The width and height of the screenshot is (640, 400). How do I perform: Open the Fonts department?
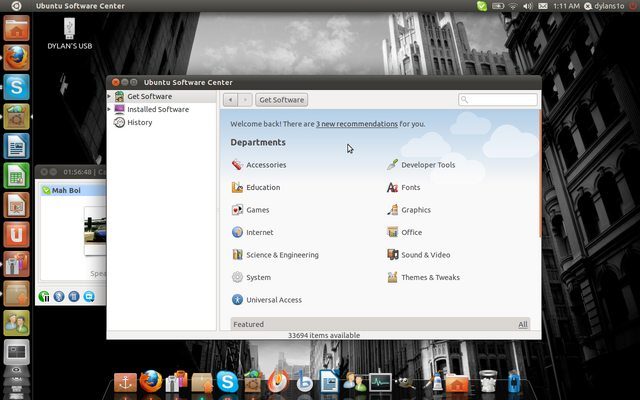[x=403, y=187]
